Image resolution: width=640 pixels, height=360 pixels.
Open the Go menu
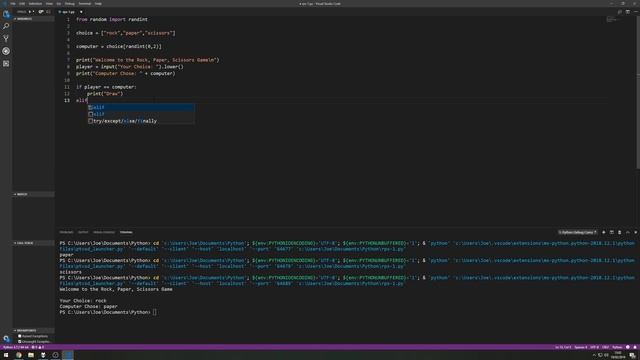pos(59,4)
